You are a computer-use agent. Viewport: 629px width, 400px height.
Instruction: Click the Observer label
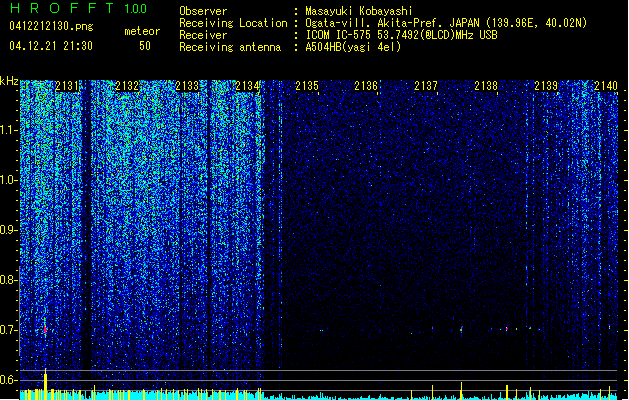(x=203, y=11)
